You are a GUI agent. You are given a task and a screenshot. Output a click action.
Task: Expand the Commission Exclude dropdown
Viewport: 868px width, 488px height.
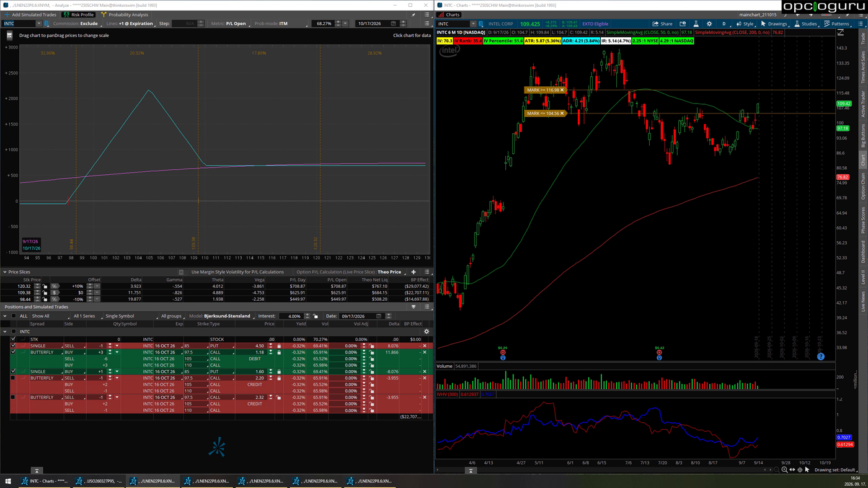coord(77,24)
